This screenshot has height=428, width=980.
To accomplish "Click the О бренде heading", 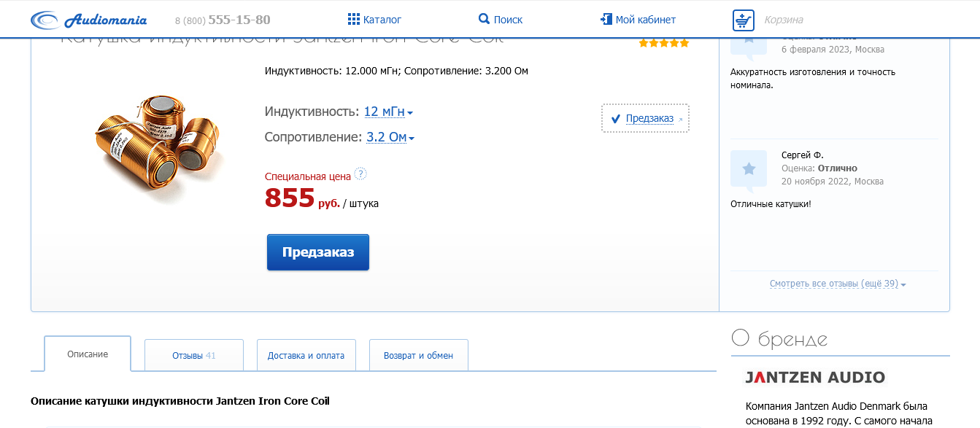I will [779, 338].
